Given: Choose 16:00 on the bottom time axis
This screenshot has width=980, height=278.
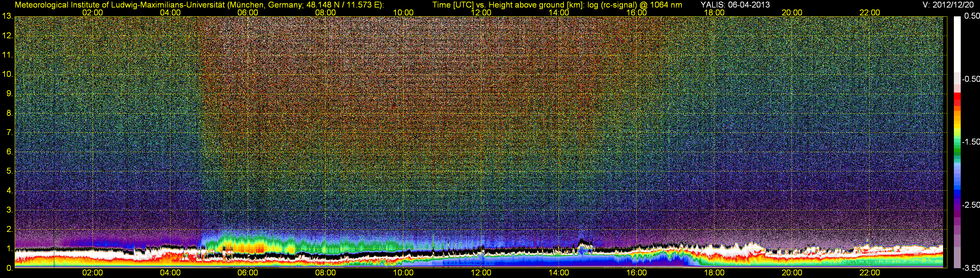Looking at the screenshot, I should (636, 273).
